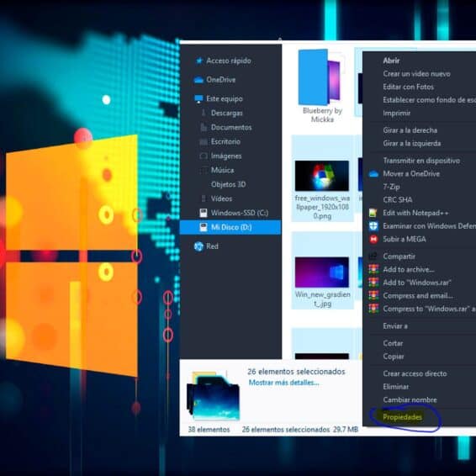Select Este equipo in the sidebar
Viewport: 476px width, 476px height.
click(x=225, y=98)
